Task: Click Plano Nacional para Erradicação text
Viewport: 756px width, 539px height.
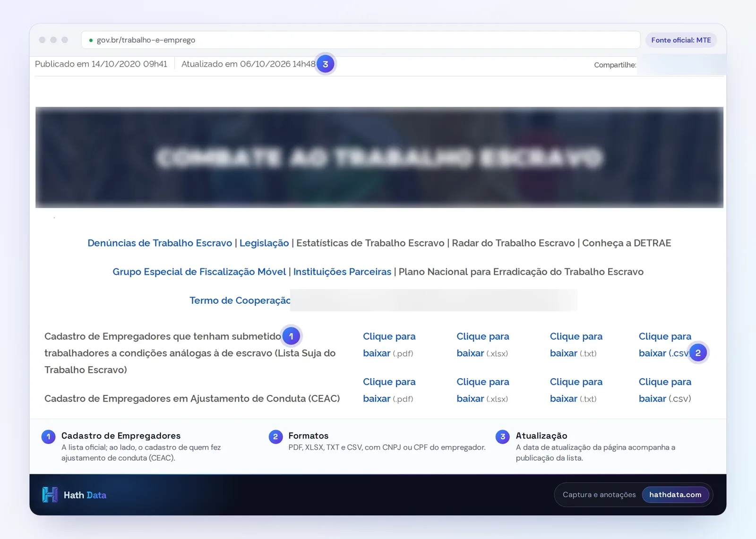Action: click(521, 272)
